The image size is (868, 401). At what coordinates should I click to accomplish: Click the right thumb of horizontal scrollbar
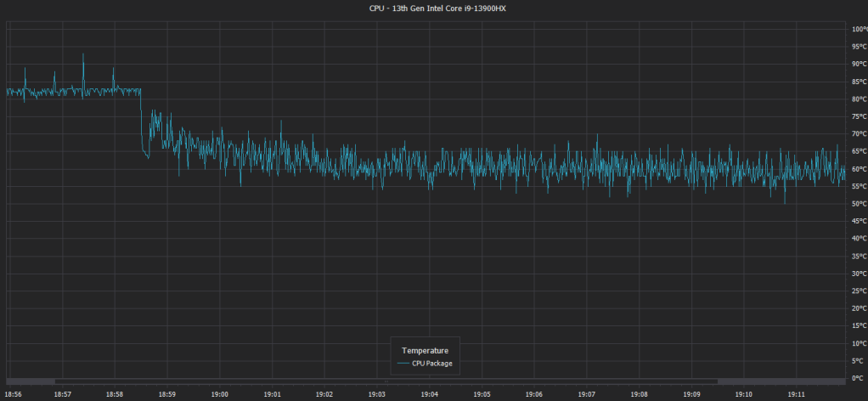(x=780, y=381)
